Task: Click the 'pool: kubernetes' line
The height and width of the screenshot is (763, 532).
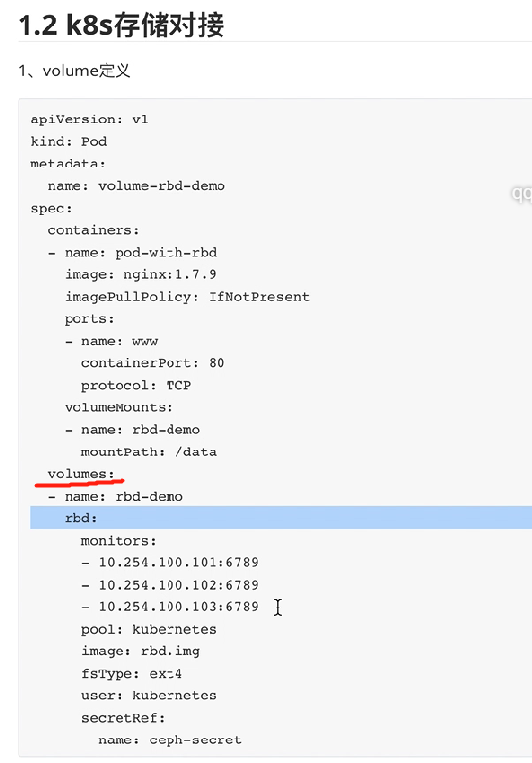Action: tap(149, 629)
